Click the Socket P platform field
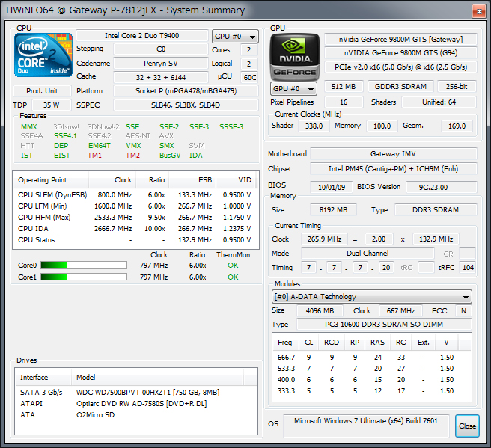Viewport: 491px width, 448px height. coord(186,91)
